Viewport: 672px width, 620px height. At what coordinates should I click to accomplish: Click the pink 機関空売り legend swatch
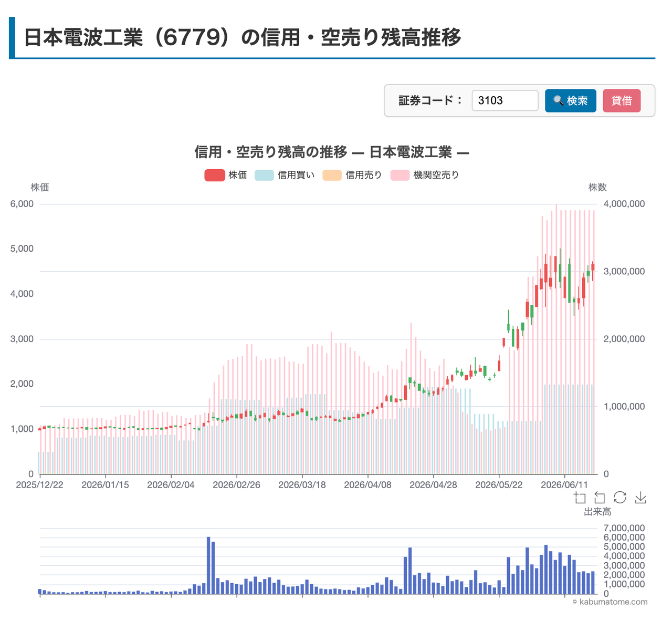point(400,175)
